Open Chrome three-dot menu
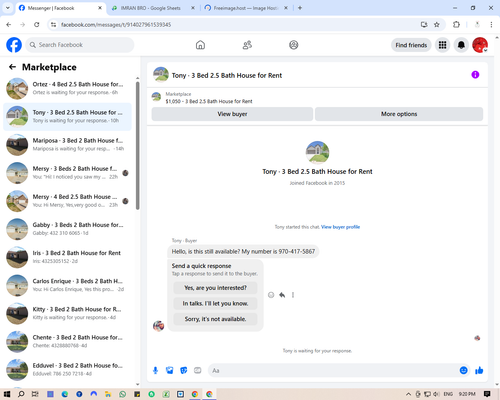Screen dimensions: 500x400 [x=491, y=25]
